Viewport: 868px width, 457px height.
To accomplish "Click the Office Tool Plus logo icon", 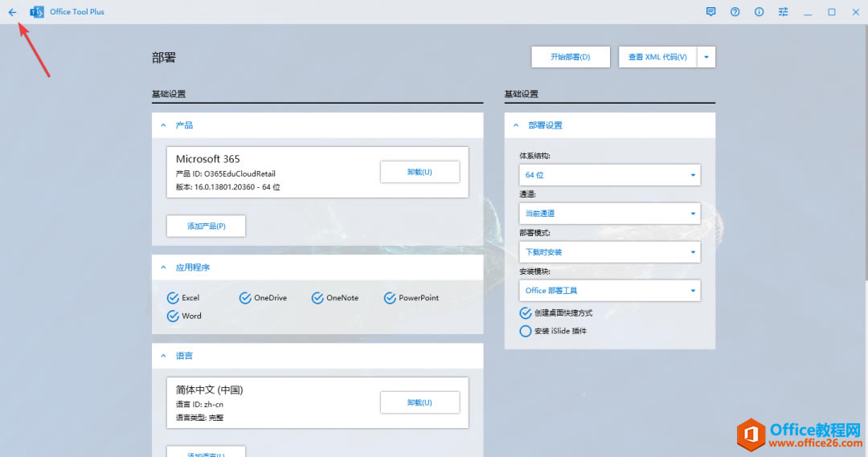I will (37, 11).
